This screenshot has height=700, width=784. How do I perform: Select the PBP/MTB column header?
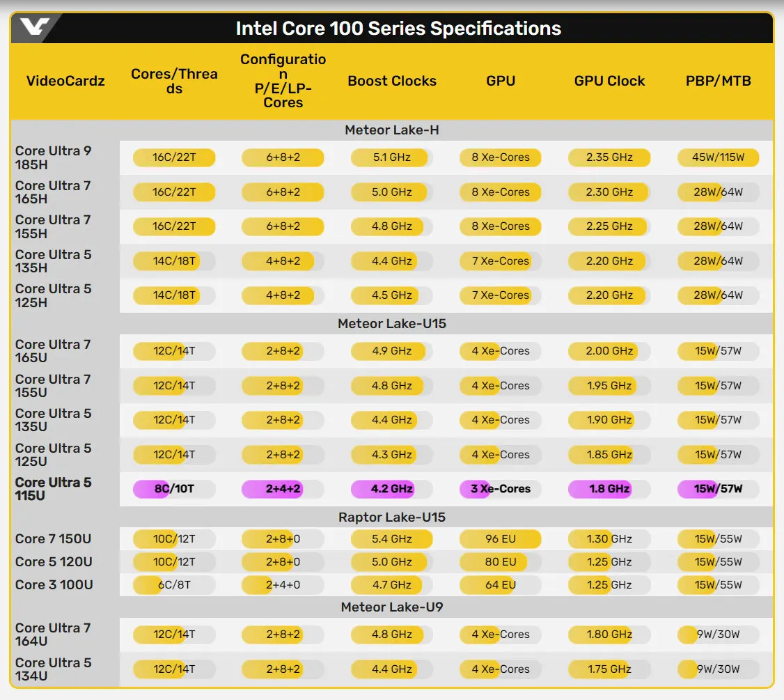718,81
